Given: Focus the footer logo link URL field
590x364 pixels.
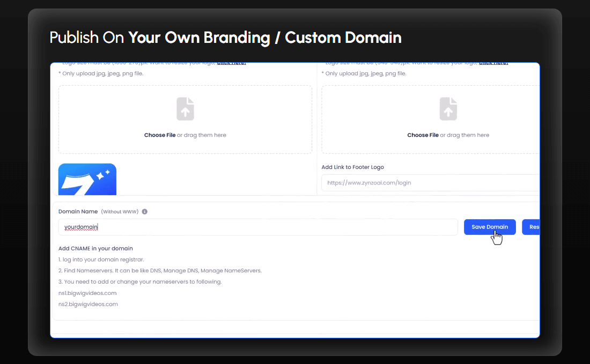Looking at the screenshot, I should point(430,183).
